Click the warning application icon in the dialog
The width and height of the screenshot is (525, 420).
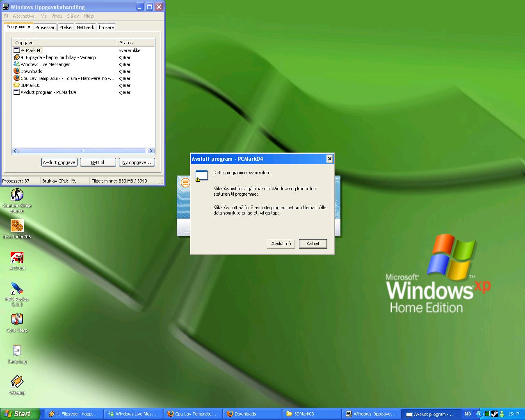pos(201,176)
